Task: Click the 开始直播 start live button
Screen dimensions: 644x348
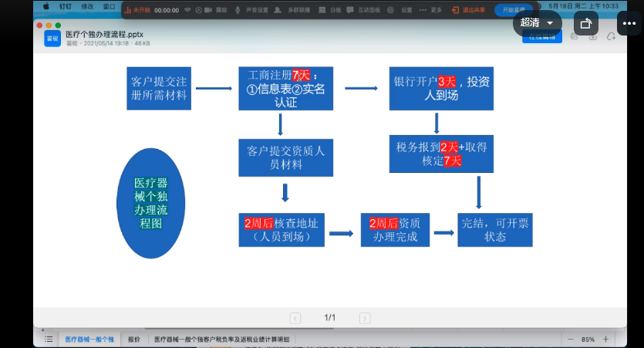Action: 514,10
